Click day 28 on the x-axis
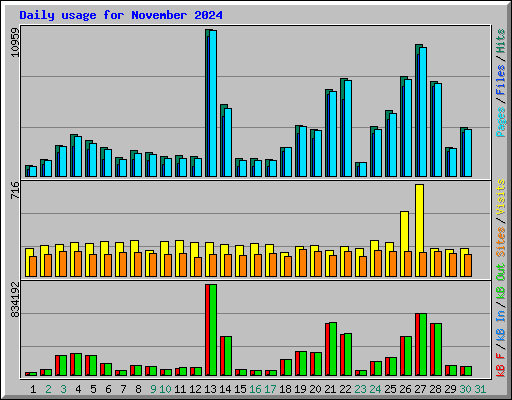The width and height of the screenshot is (512, 400). tap(435, 389)
